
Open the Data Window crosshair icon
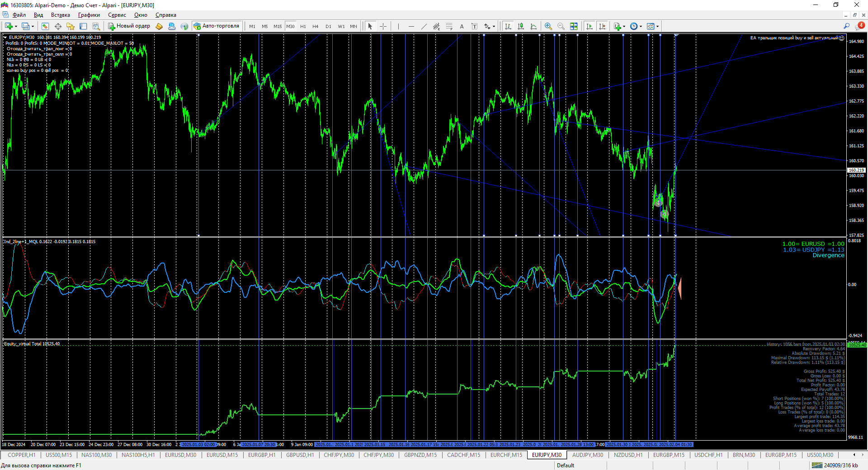coord(58,26)
